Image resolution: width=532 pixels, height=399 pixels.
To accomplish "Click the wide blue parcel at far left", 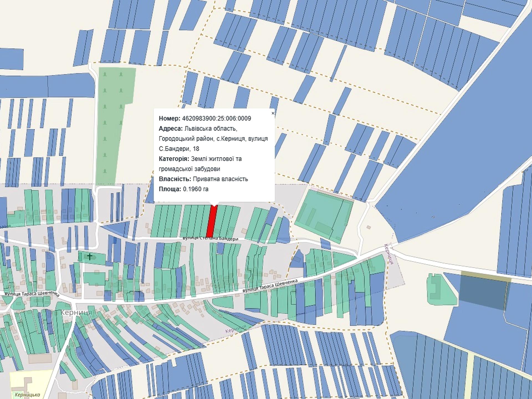I will tap(24, 86).
